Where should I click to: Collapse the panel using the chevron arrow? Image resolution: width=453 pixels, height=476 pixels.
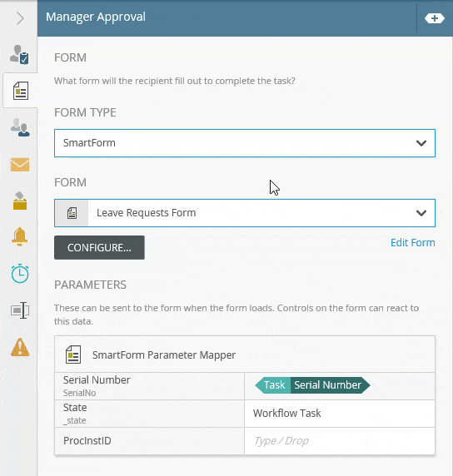pos(20,18)
